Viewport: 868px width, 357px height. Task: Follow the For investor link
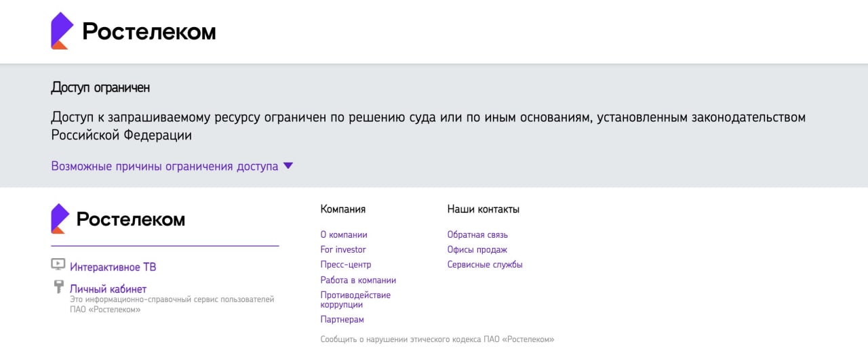pos(343,249)
